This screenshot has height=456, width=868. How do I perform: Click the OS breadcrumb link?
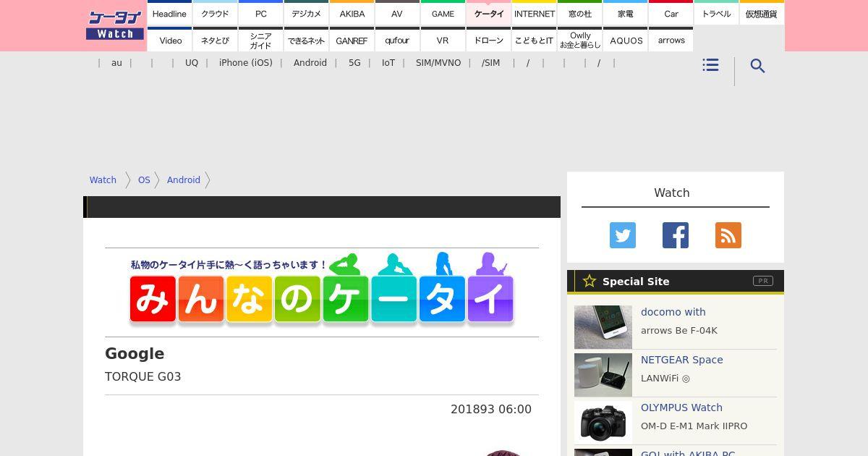click(x=144, y=180)
